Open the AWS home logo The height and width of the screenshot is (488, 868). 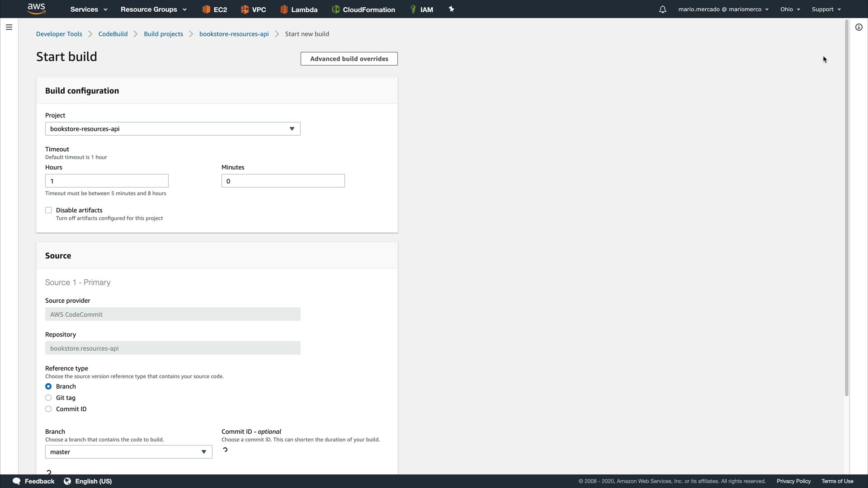[36, 9]
